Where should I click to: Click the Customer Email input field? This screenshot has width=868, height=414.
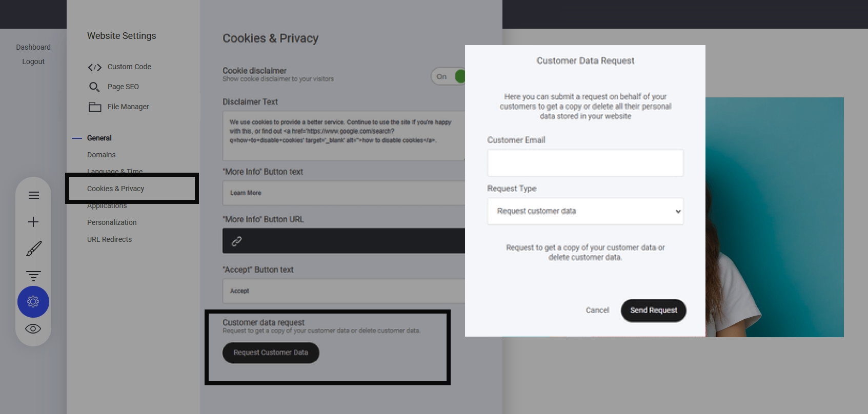585,163
